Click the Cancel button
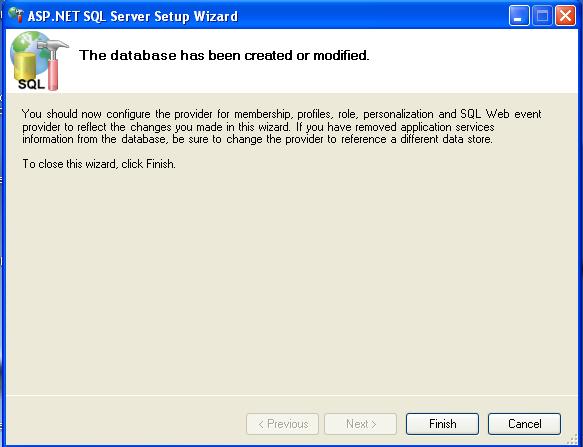Screen dimensions: 583x447 click(x=524, y=424)
